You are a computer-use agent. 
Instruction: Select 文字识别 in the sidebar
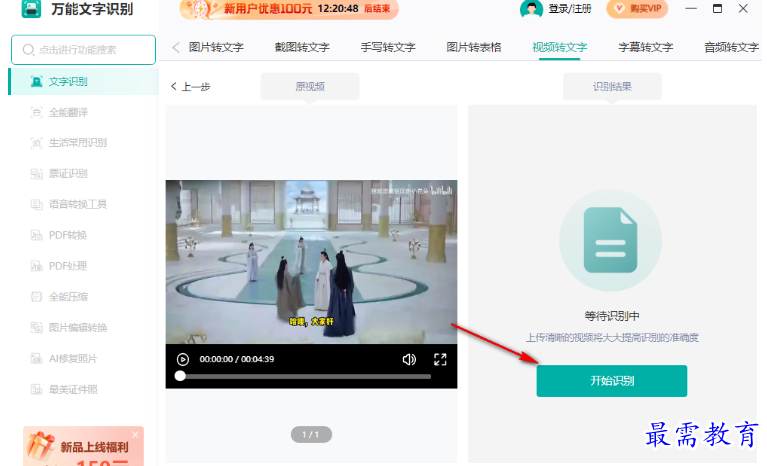(x=84, y=81)
